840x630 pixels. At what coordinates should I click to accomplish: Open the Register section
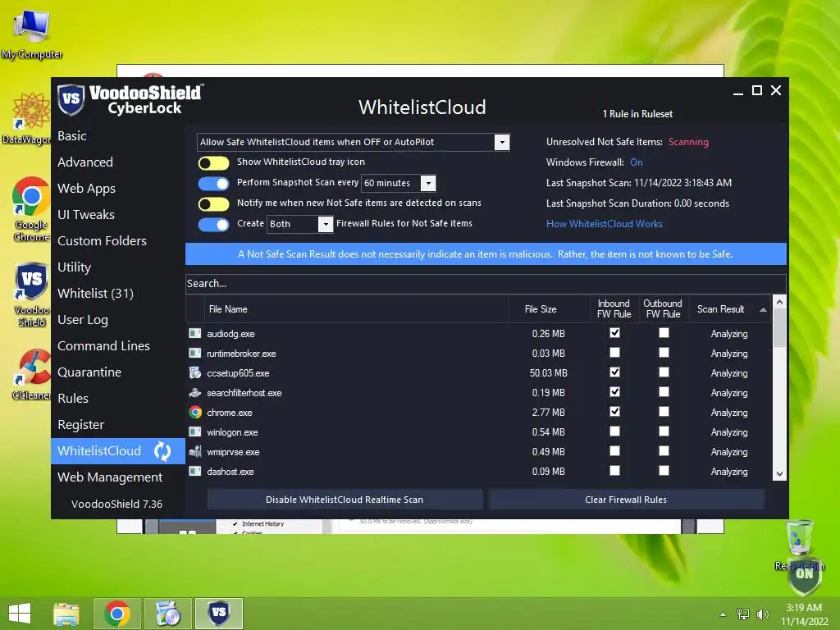coord(81,425)
